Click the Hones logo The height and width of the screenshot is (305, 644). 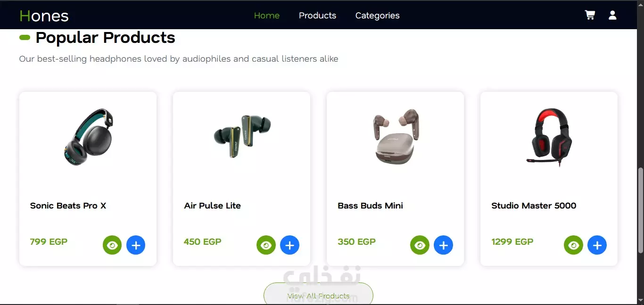point(44,16)
